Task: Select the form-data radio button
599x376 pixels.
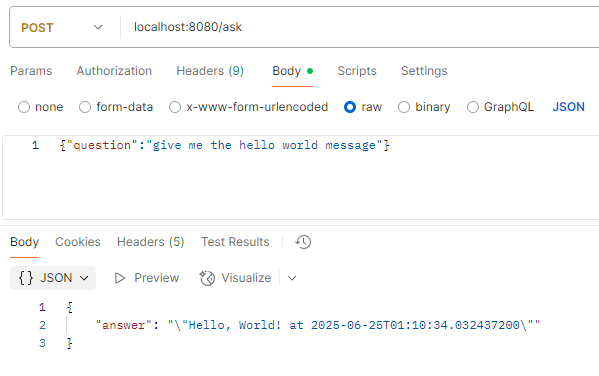Action: 85,107
